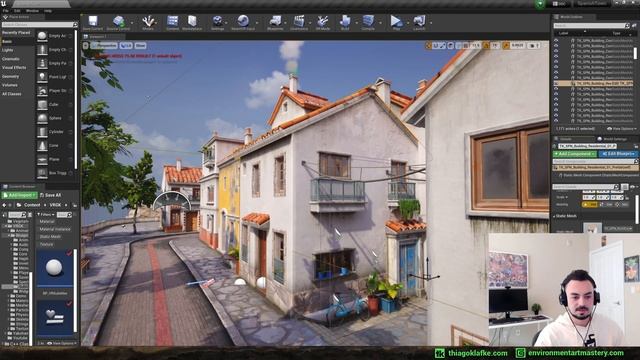Viewport: 640px width, 360px height.
Task: Click the Perspective viewport button
Action: 104,46
